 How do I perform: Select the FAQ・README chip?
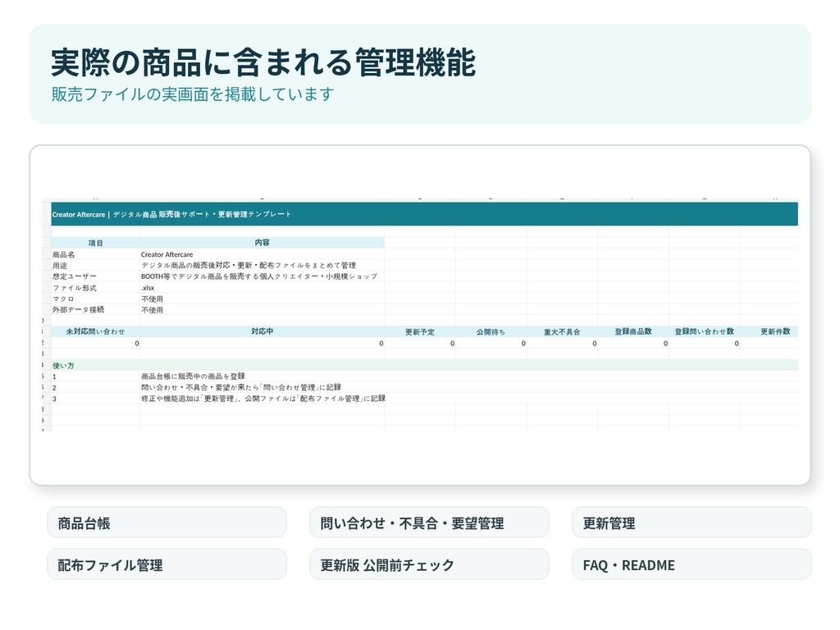pyautogui.click(x=692, y=564)
